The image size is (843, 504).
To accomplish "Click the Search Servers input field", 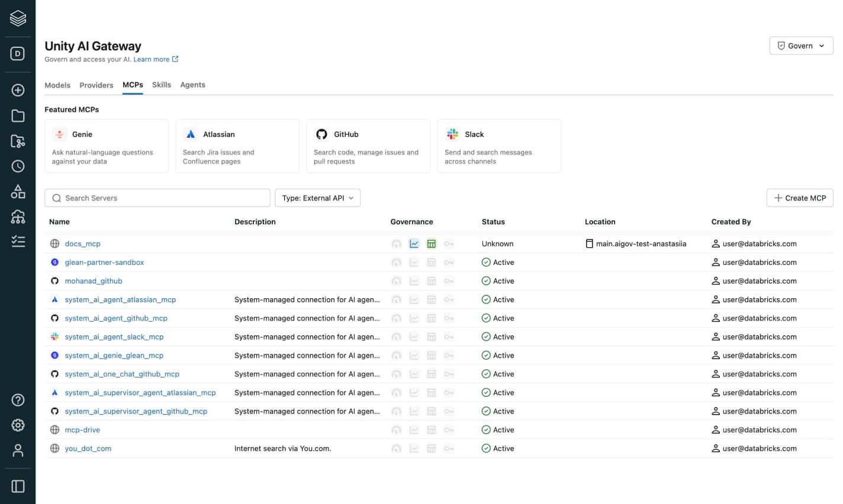I will pos(157,198).
